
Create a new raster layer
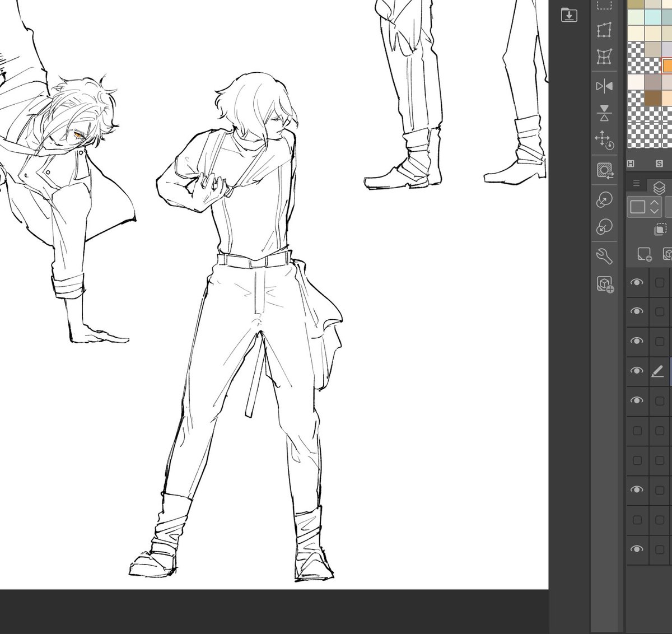pos(645,255)
